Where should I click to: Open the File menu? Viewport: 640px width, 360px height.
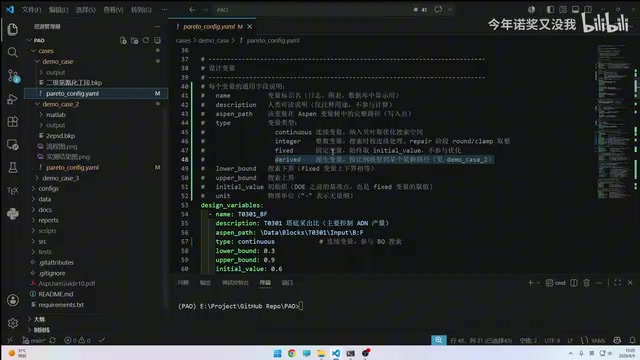(31, 9)
